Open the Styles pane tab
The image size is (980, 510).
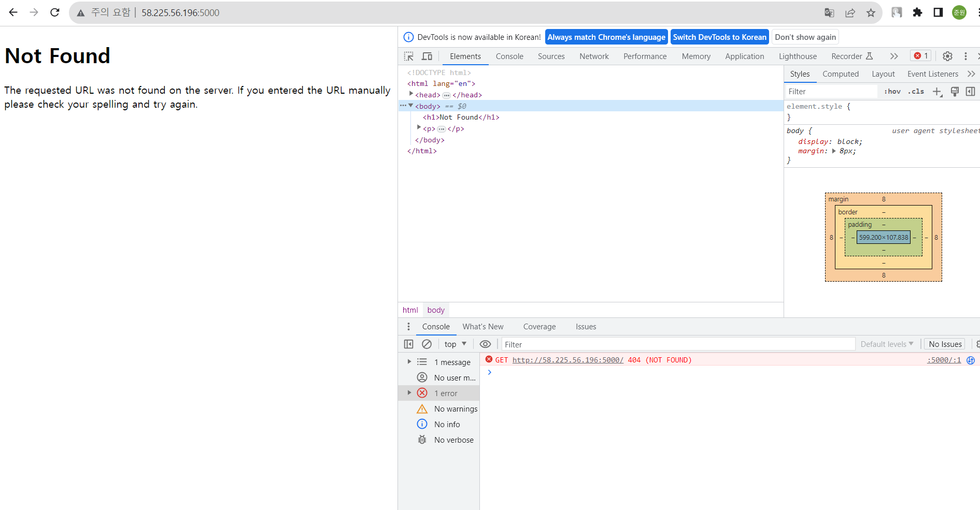coord(800,74)
